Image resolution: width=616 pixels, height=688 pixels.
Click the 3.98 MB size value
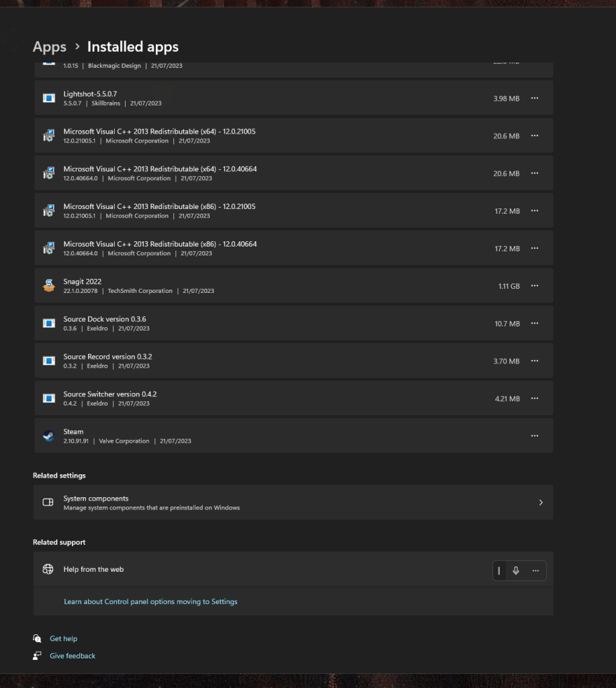507,98
